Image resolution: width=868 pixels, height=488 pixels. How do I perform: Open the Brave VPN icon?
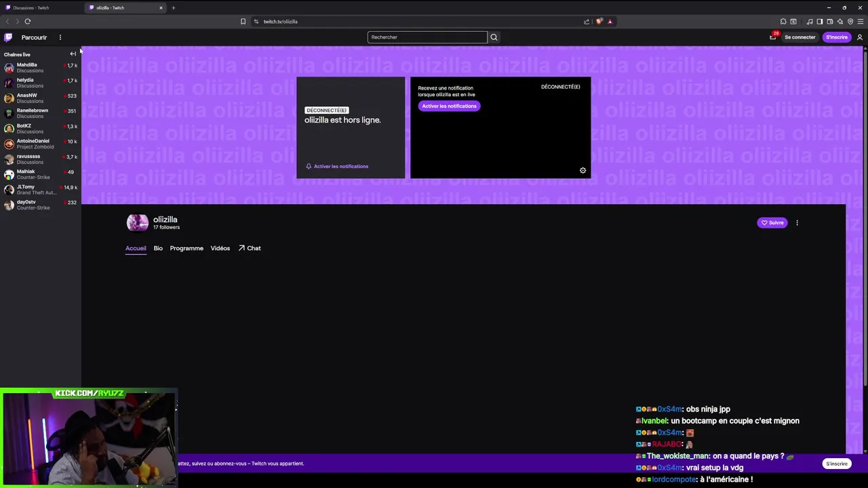tap(850, 21)
